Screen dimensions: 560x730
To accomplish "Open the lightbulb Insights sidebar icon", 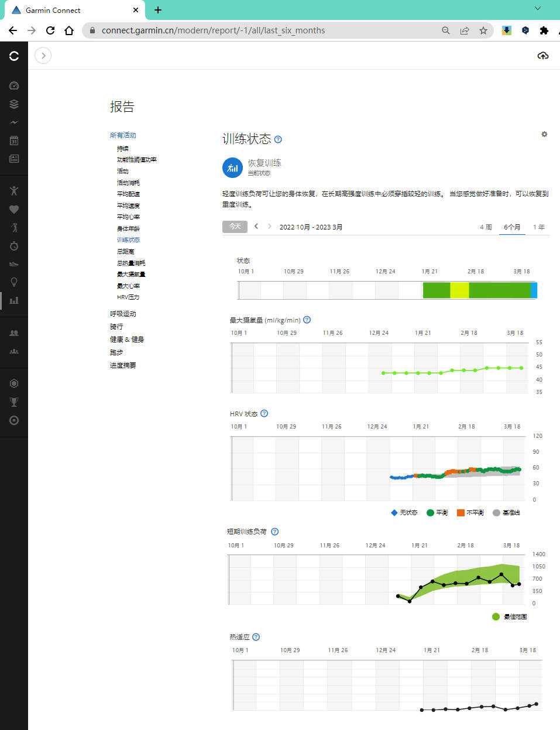I will click(x=14, y=282).
